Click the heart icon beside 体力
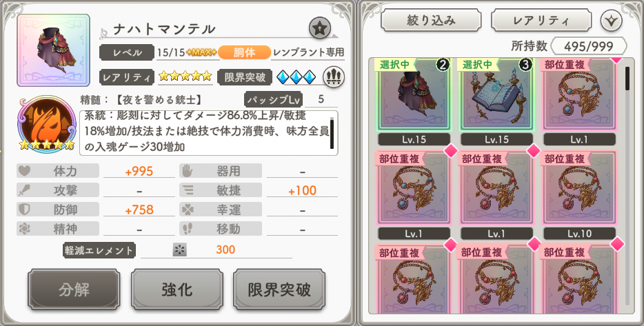The height and width of the screenshot is (326, 644). 24,171
